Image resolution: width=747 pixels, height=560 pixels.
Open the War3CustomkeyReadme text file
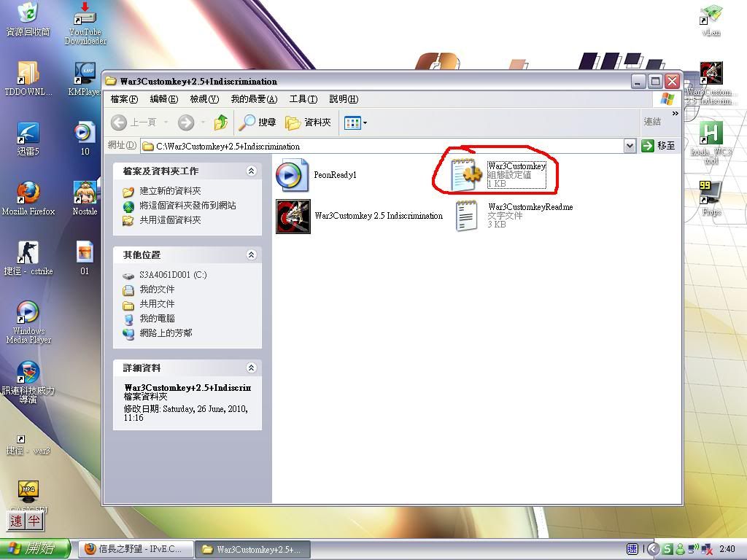[x=467, y=216]
